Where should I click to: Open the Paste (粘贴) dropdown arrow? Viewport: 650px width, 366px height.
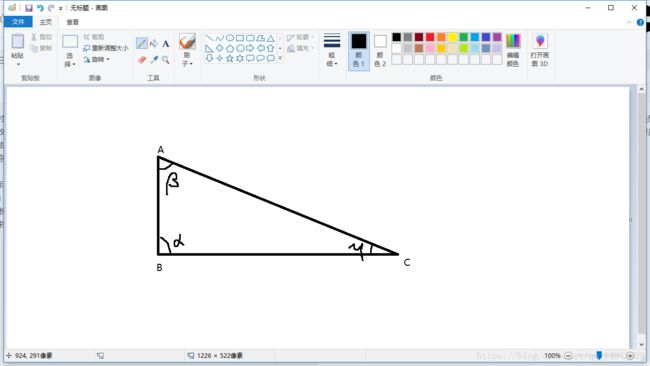click(x=18, y=64)
